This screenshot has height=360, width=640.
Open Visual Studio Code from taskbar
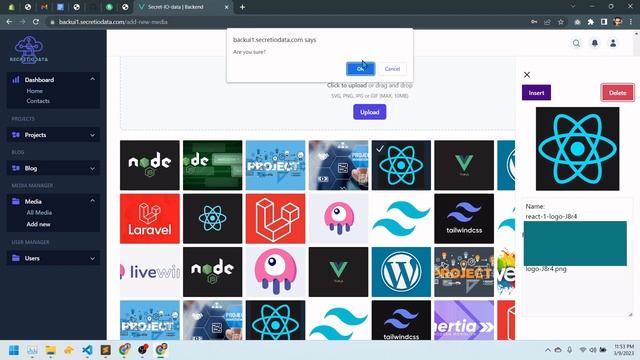pyautogui.click(x=87, y=350)
